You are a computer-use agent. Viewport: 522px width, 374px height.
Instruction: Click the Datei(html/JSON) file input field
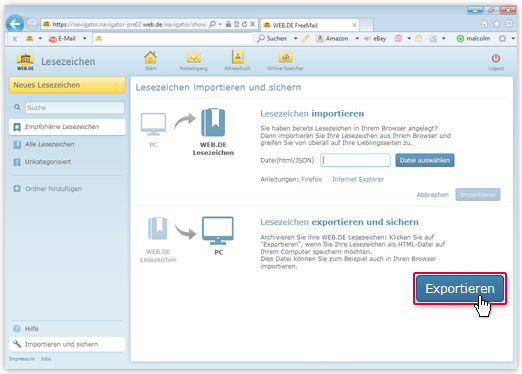[355, 160]
